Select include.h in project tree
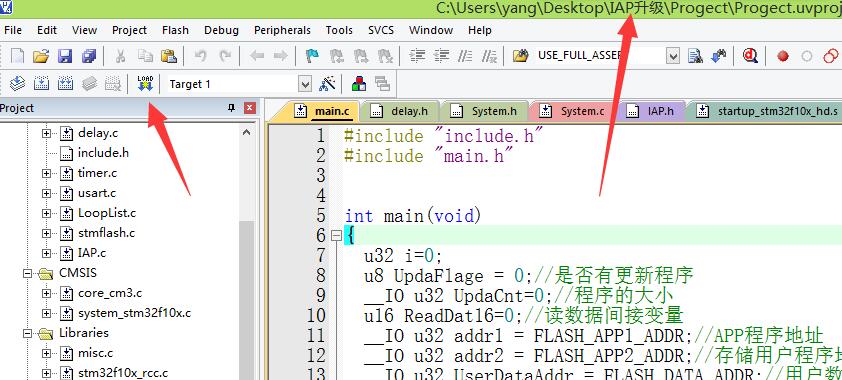 (x=103, y=153)
